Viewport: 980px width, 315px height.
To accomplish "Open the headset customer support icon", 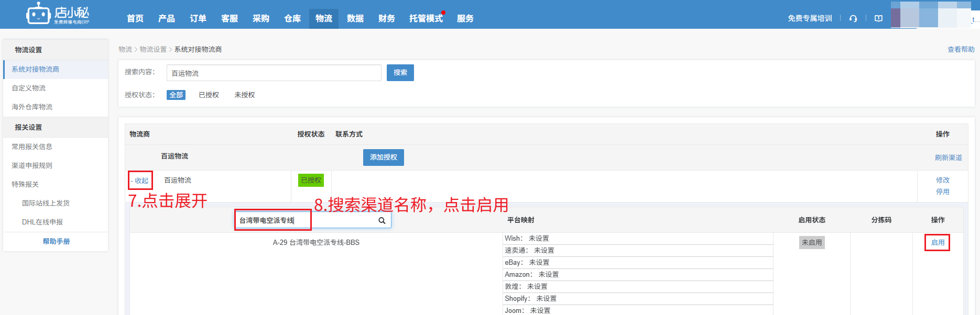I will 853,18.
